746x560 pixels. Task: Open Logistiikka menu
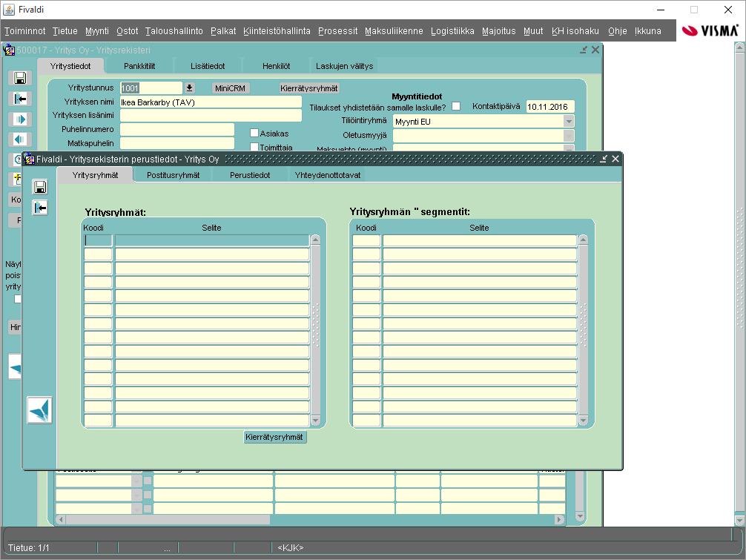point(452,31)
